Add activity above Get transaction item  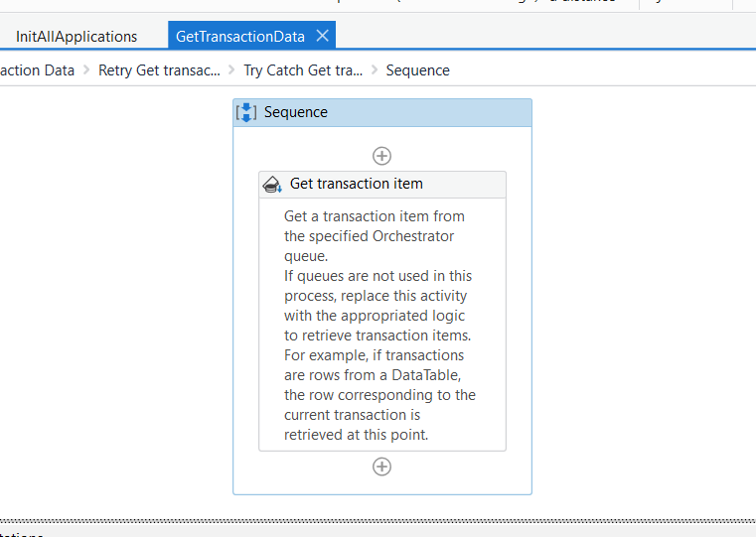pos(381,156)
